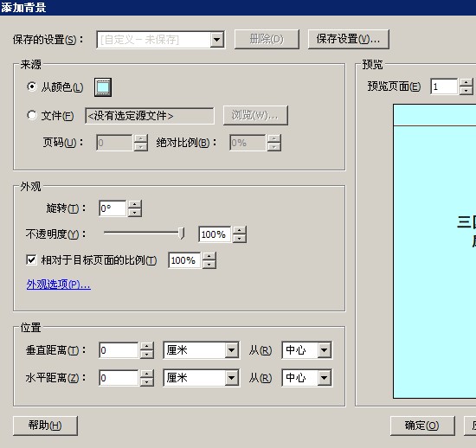Expand the 保存的设置 dropdown

point(217,40)
